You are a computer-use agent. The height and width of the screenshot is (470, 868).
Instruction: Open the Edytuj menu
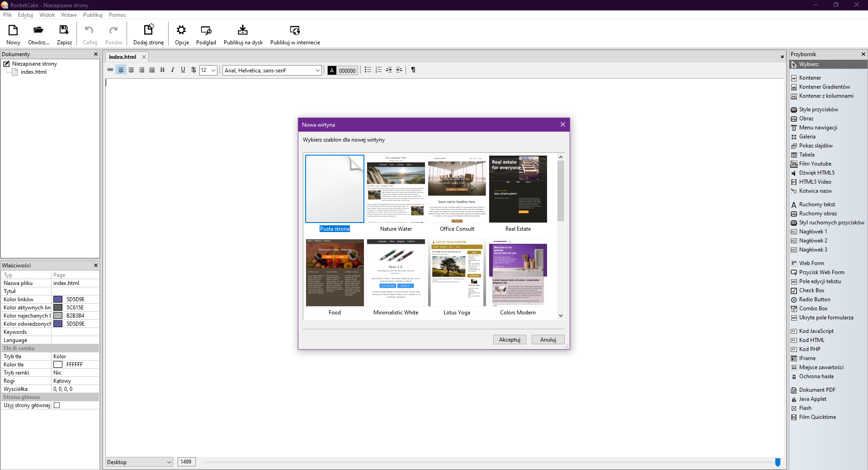[25, 15]
